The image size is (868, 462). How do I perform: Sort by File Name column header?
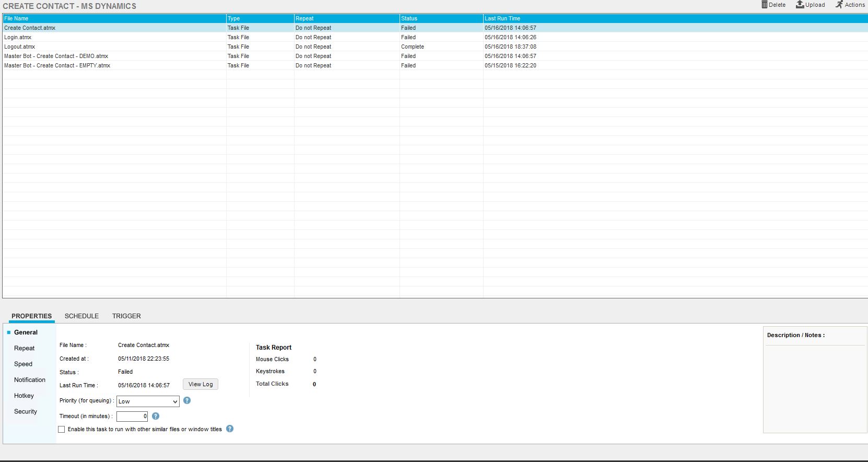point(114,18)
